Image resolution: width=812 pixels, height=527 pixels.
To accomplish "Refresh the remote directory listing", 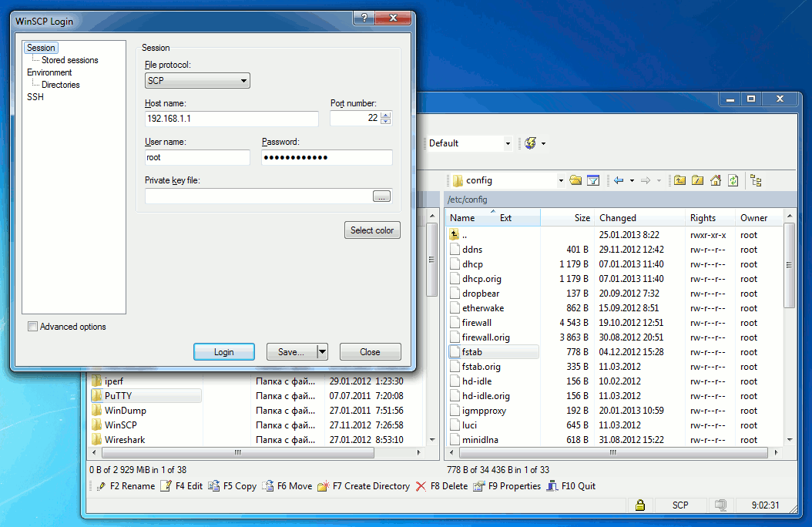I will pos(733,180).
